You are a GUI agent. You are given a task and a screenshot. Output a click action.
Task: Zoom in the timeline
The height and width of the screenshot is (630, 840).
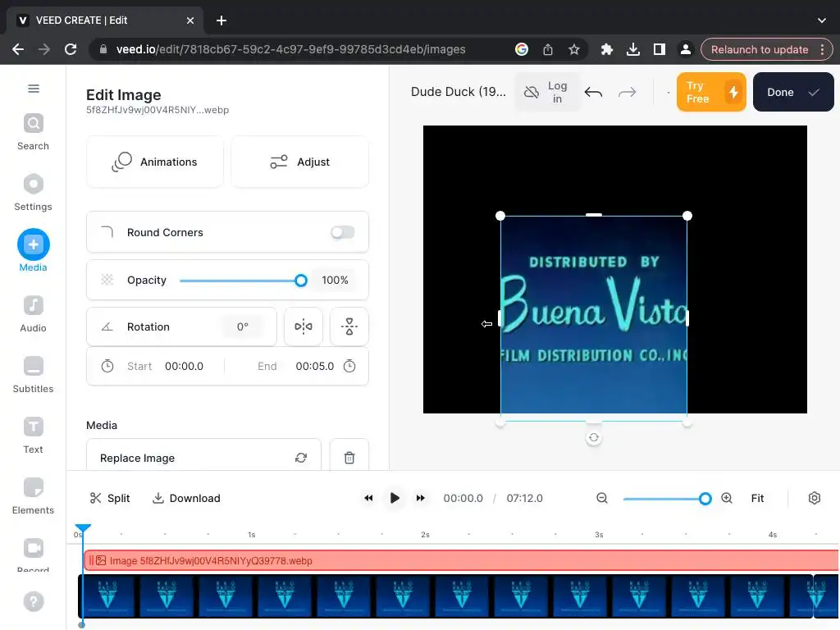coord(727,498)
